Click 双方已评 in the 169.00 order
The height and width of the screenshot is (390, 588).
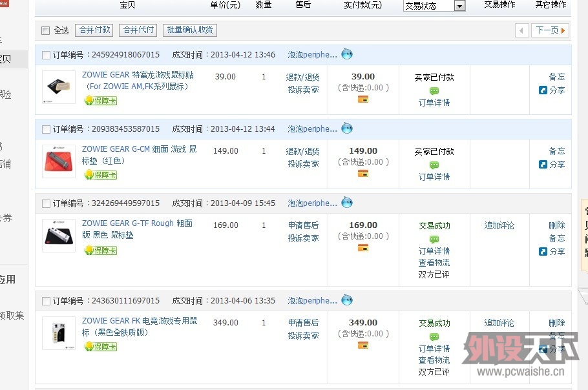[x=434, y=274]
